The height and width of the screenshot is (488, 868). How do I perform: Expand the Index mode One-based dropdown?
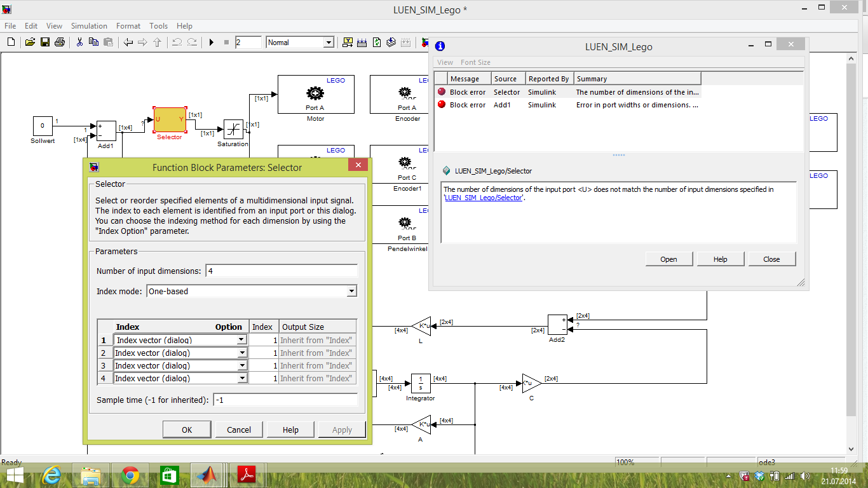point(252,291)
